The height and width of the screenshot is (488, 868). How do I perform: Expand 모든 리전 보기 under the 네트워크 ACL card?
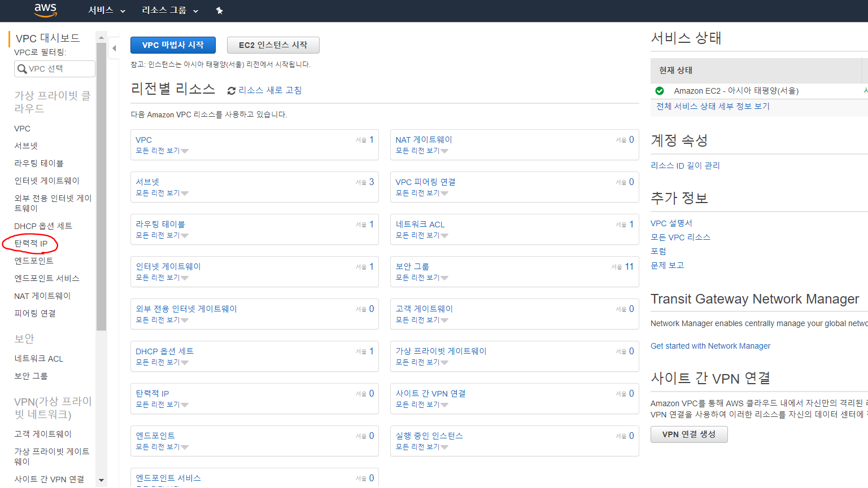click(x=422, y=235)
